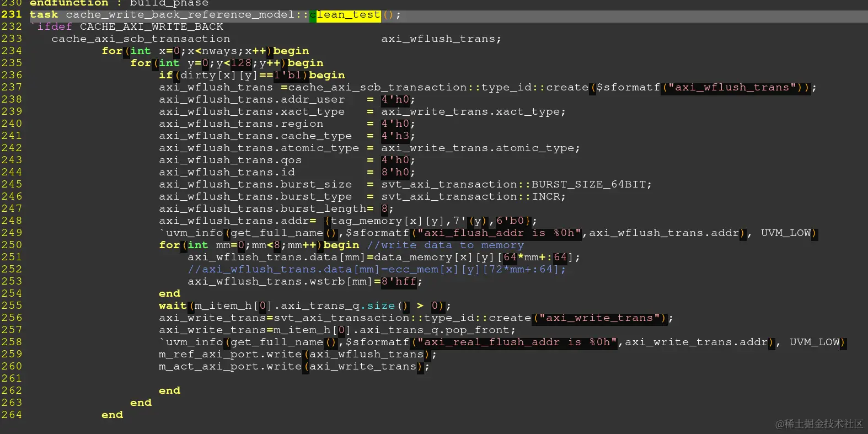Screen dimensions: 868x434
Task: Click the 'end' keyword on line 262
Action: [169, 390]
